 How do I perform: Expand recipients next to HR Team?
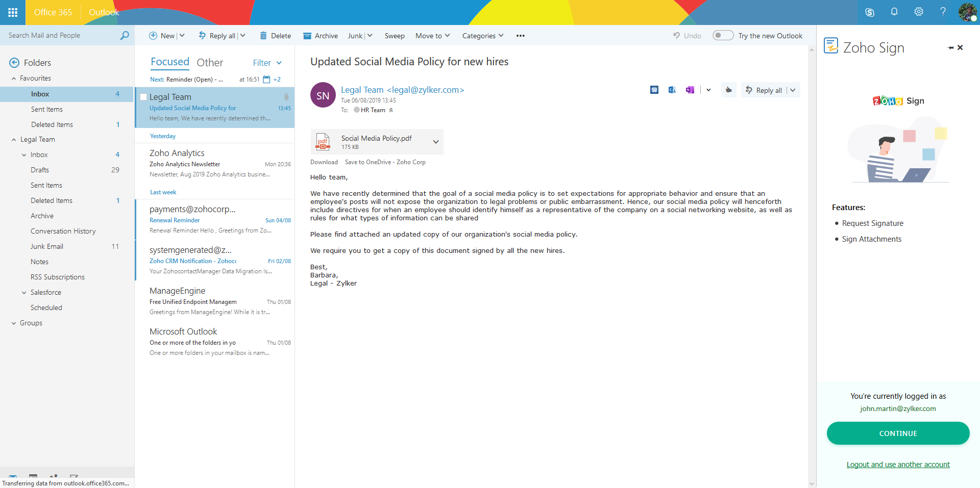coord(391,110)
